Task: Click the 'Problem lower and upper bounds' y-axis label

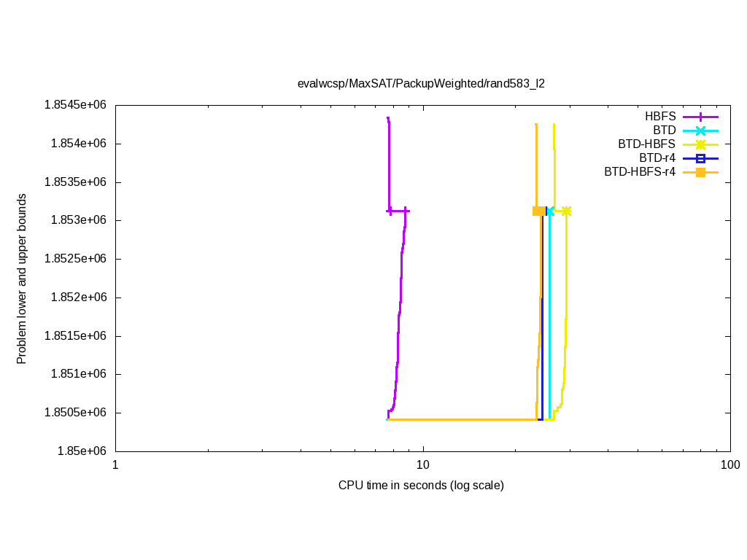Action: (22, 279)
